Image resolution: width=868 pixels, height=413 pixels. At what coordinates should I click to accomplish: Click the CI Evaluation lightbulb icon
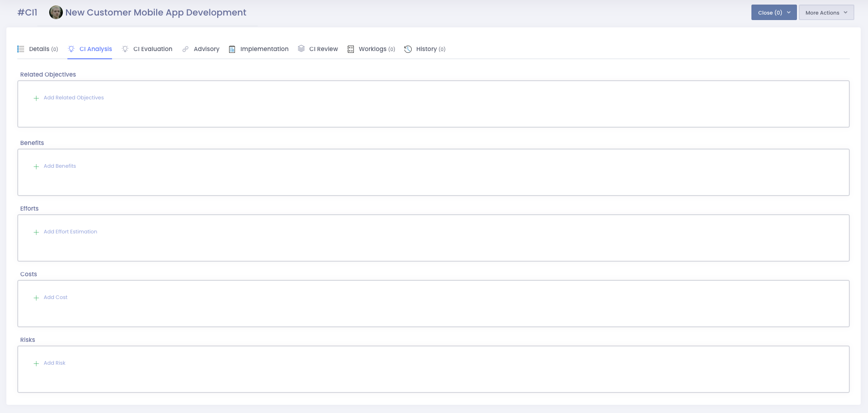coord(125,49)
